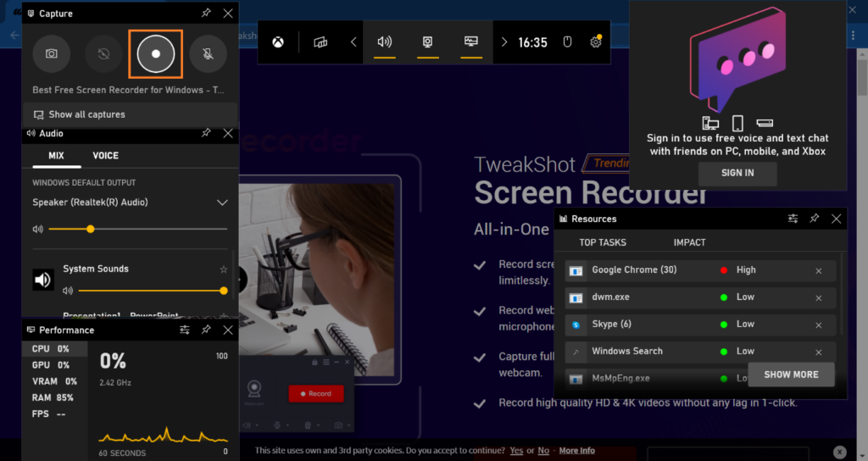End the dwm.exe task

[x=819, y=297]
